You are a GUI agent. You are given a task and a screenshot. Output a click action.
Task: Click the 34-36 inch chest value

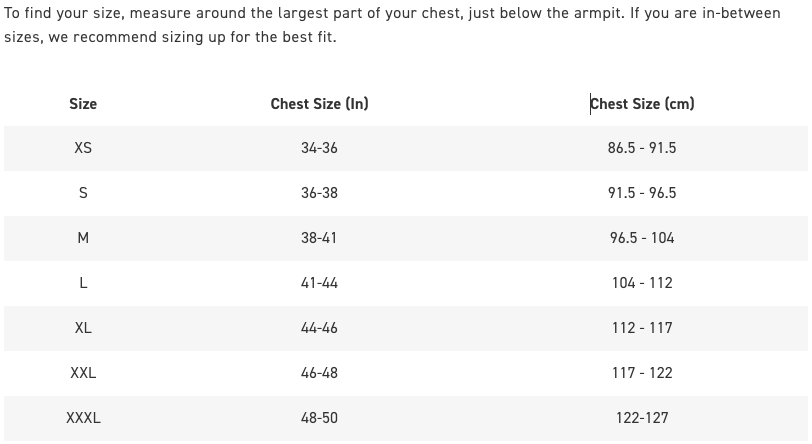(x=319, y=148)
